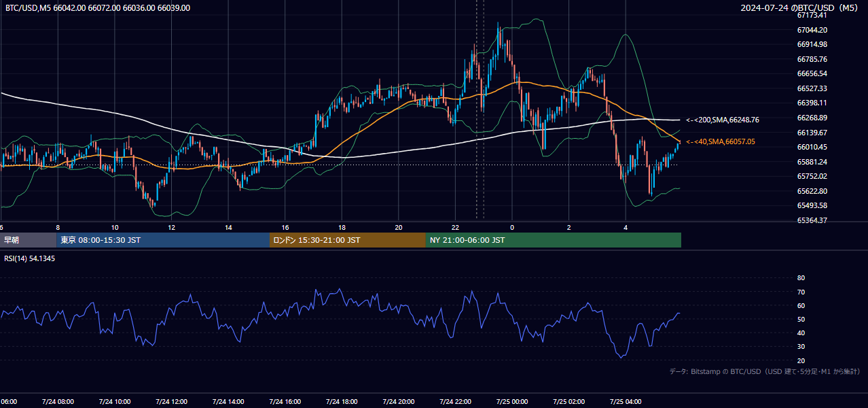Click the RSI scale value 30

point(801,347)
